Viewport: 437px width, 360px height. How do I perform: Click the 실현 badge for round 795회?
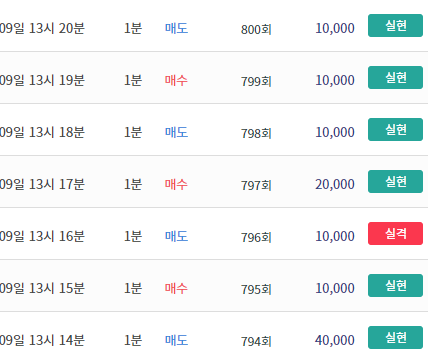395,285
